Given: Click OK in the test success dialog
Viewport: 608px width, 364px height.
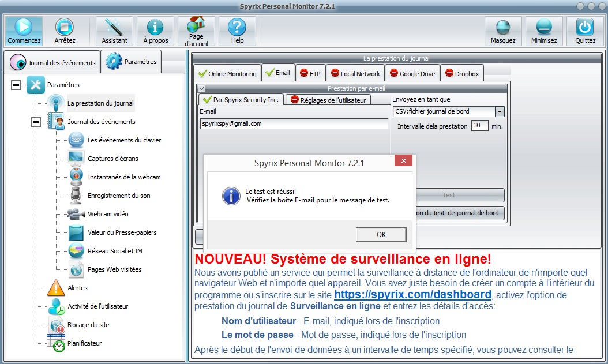Looking at the screenshot, I should pyautogui.click(x=381, y=235).
